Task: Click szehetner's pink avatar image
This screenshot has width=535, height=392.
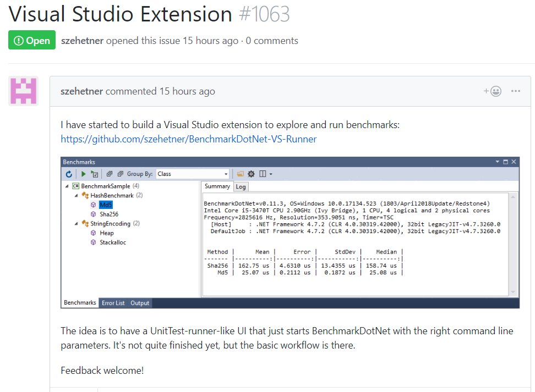Action: pos(23,91)
